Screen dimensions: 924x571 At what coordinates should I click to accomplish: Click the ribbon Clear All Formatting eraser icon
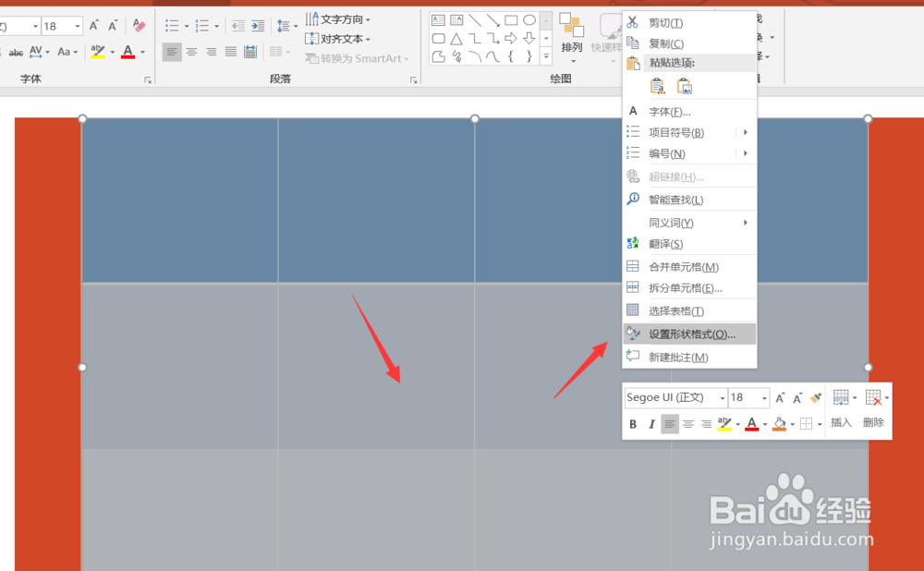click(140, 25)
